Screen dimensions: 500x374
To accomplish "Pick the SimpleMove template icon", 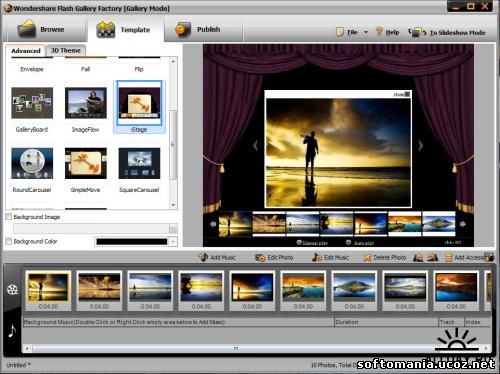I will click(86, 163).
